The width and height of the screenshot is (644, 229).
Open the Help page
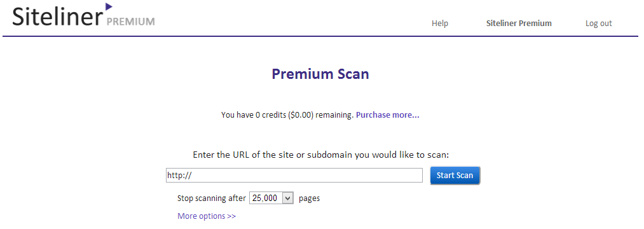[x=439, y=24]
